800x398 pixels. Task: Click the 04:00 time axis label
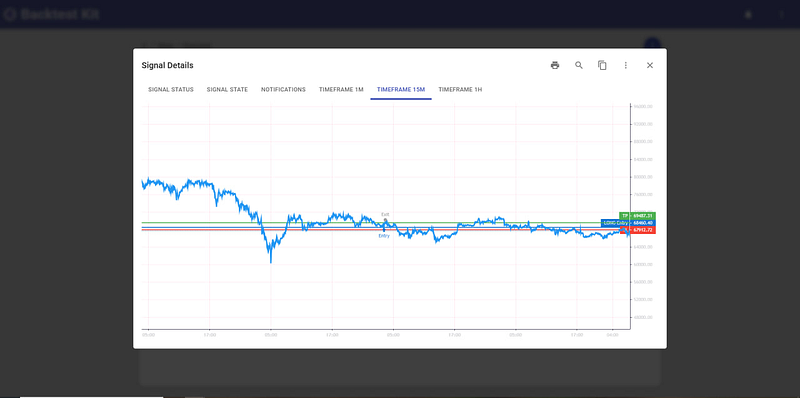pos(612,335)
